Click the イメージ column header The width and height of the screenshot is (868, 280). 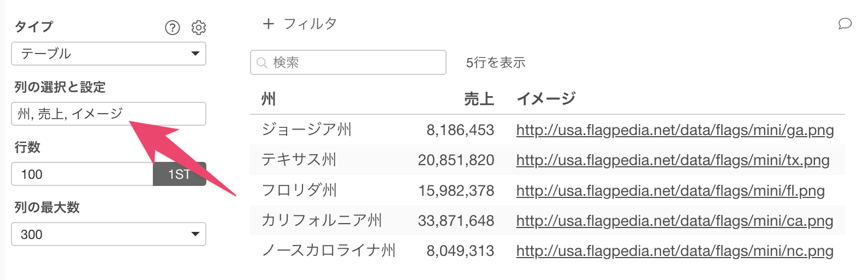[x=546, y=99]
